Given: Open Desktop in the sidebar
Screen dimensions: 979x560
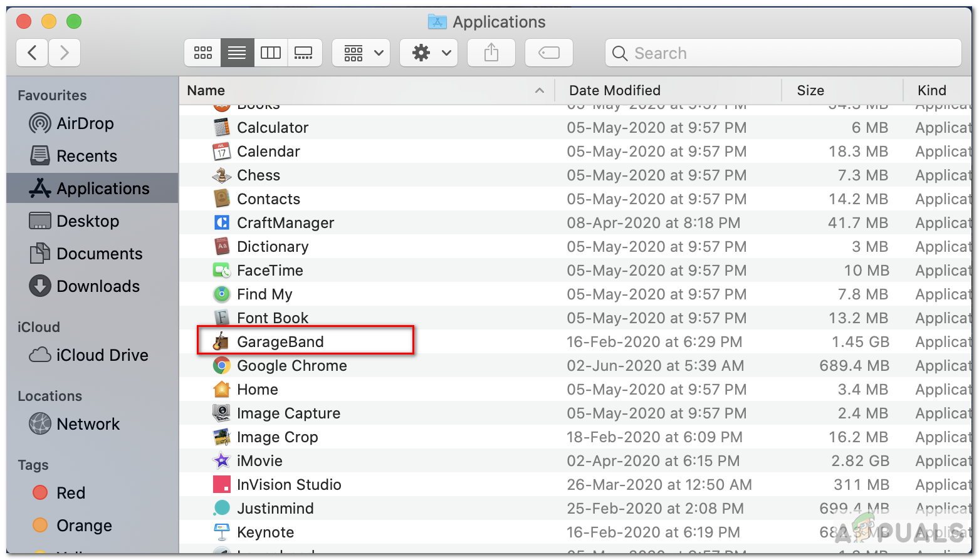Looking at the screenshot, I should pos(92,221).
